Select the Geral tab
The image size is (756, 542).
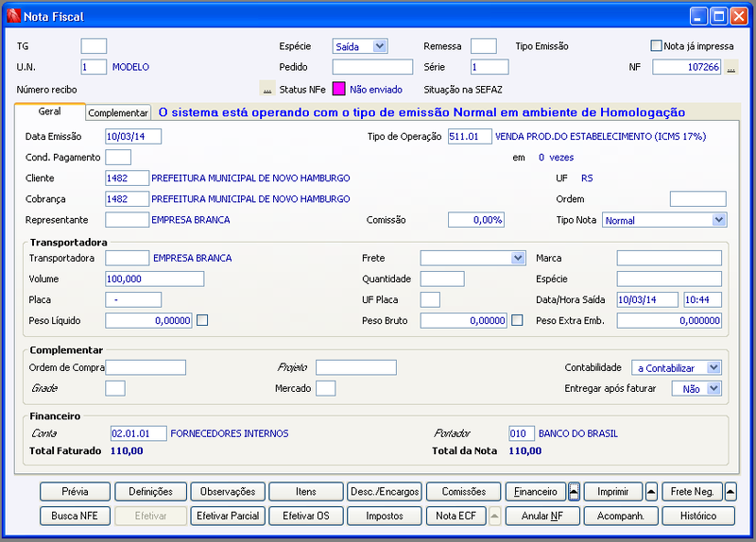[50, 111]
